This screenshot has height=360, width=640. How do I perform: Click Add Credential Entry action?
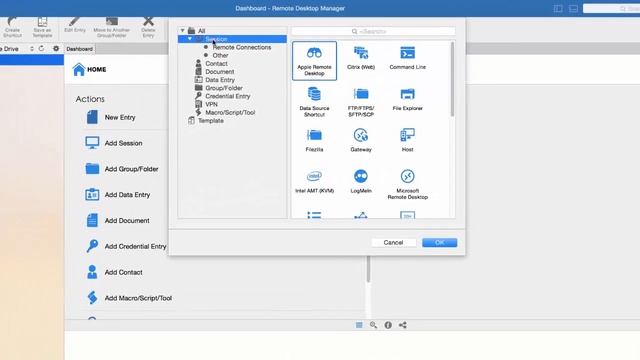coord(136,247)
